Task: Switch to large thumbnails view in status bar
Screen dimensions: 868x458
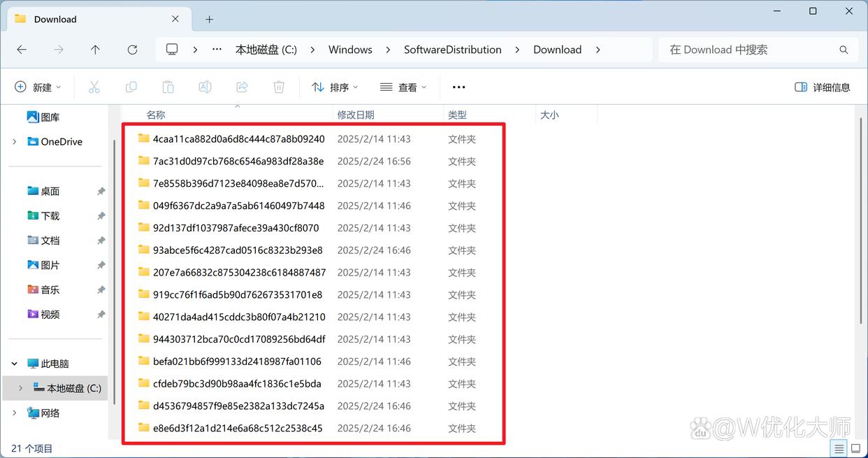Action: pyautogui.click(x=855, y=448)
